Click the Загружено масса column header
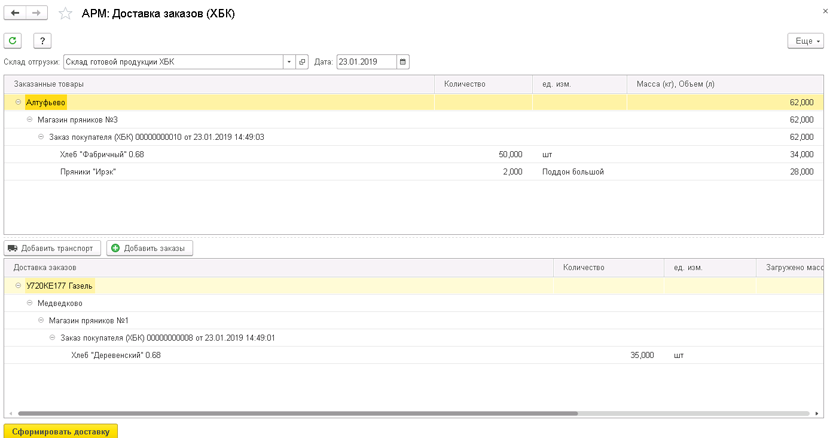 [x=790, y=267]
